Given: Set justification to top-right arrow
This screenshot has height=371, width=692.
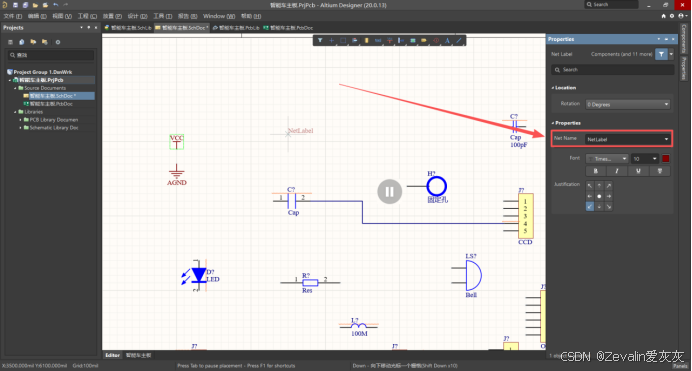Looking at the screenshot, I should [x=609, y=186].
